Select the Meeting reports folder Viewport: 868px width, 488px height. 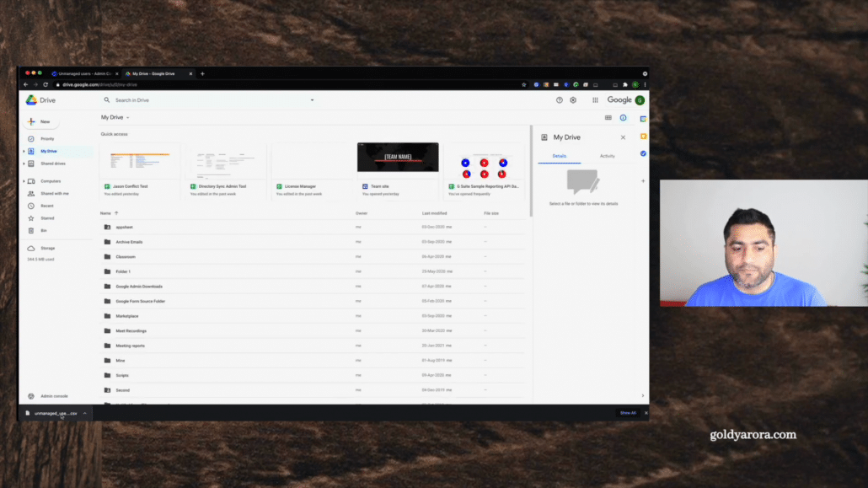click(312, 346)
